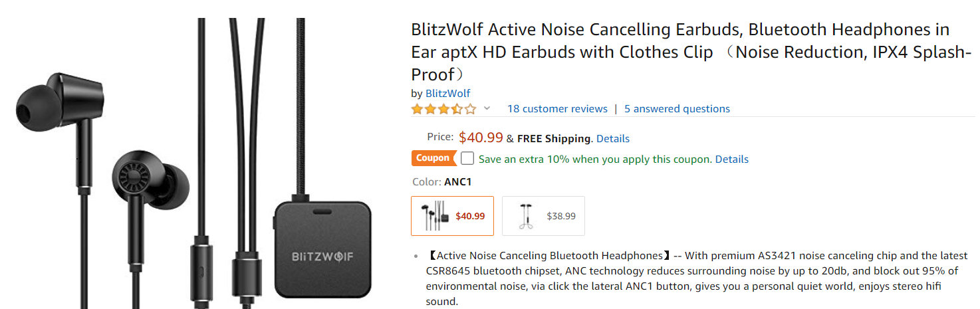980x309 pixels.
Task: Open the 5 answered questions link
Action: [677, 109]
